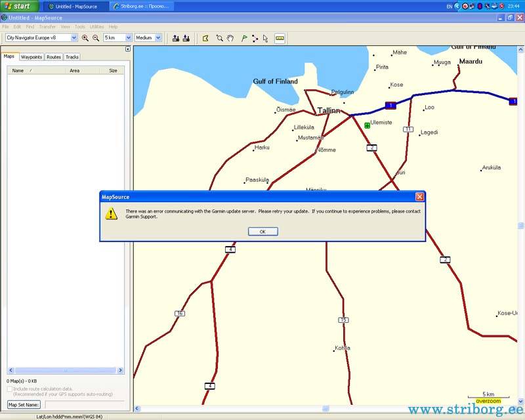Click the taskbar clock showing 23:44
The image size is (525, 420).
click(x=514, y=7)
